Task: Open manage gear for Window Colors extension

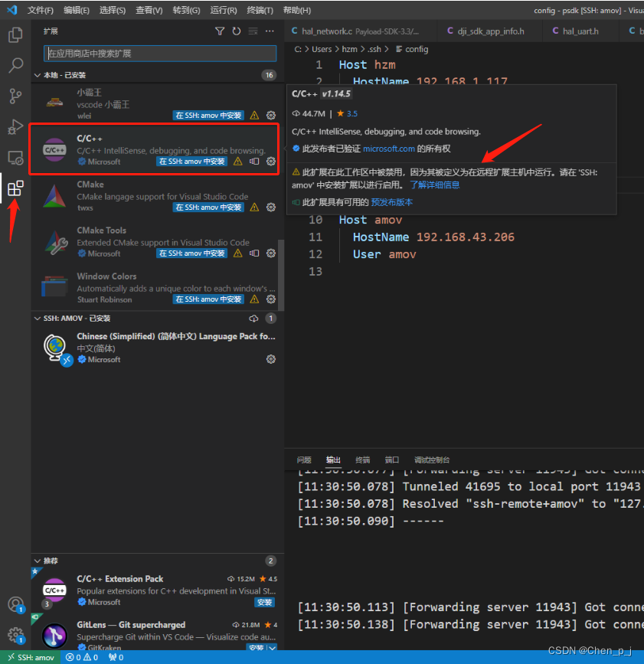Action: [271, 299]
